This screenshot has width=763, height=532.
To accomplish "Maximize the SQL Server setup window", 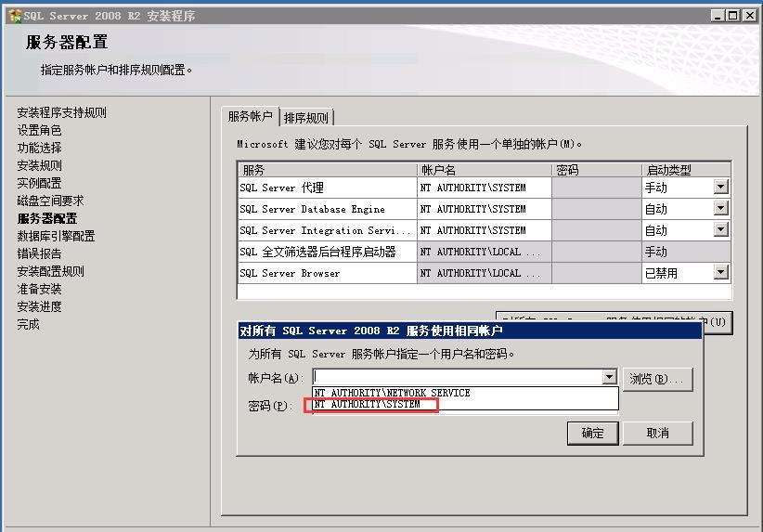I will (732, 16).
